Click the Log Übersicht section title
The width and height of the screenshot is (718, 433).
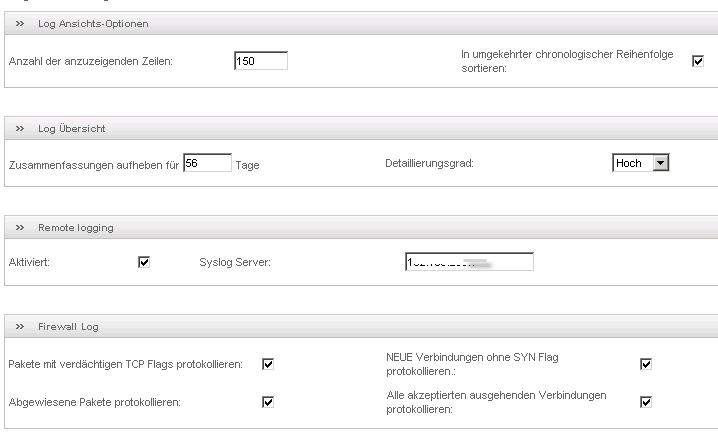click(x=72, y=128)
